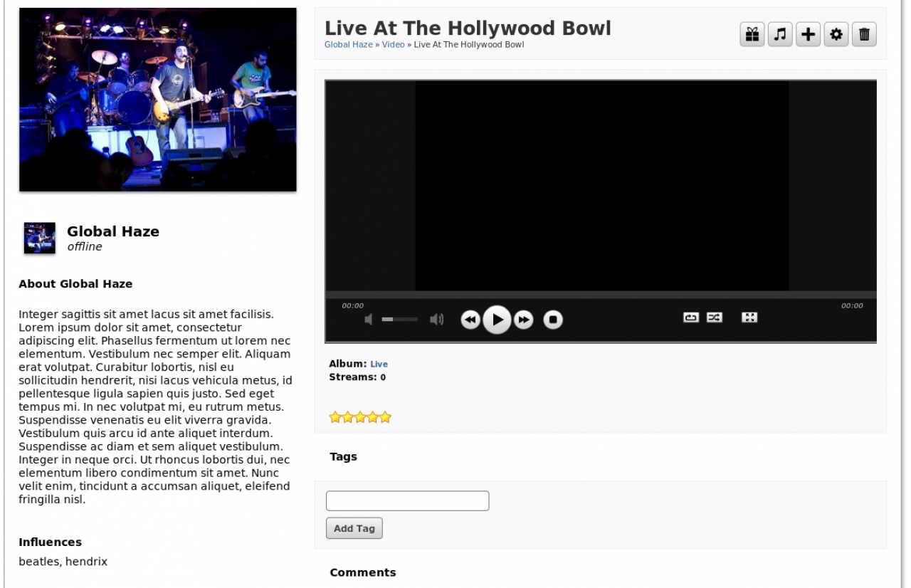Toggle the repeat loop icon
The height and width of the screenshot is (588, 911).
[691, 317]
